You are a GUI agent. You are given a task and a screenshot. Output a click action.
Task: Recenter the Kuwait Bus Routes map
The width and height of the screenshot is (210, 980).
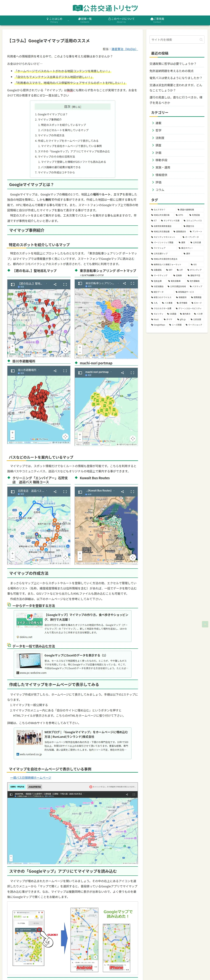[x=133, y=557]
